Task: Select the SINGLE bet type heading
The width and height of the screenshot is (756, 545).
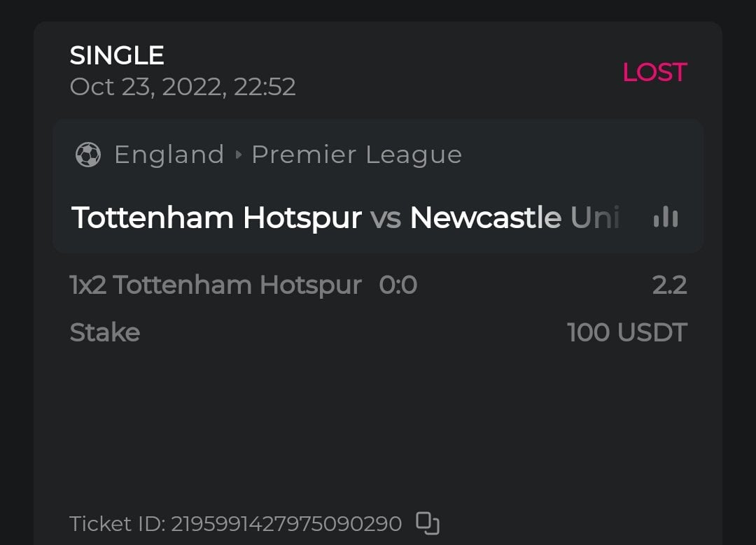Action: (x=117, y=55)
